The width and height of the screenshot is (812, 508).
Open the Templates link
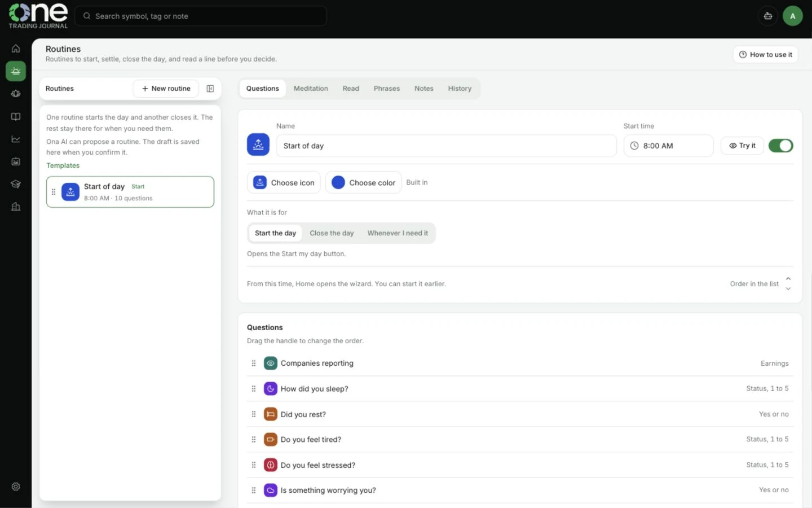[63, 165]
